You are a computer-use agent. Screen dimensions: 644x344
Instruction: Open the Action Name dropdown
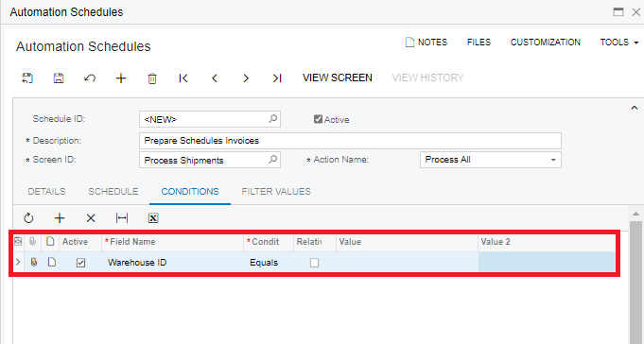(x=553, y=160)
